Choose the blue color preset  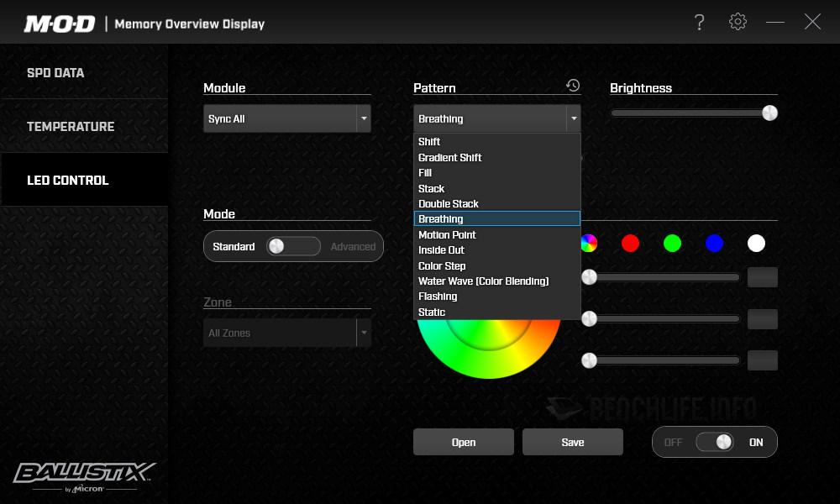pyautogui.click(x=714, y=244)
